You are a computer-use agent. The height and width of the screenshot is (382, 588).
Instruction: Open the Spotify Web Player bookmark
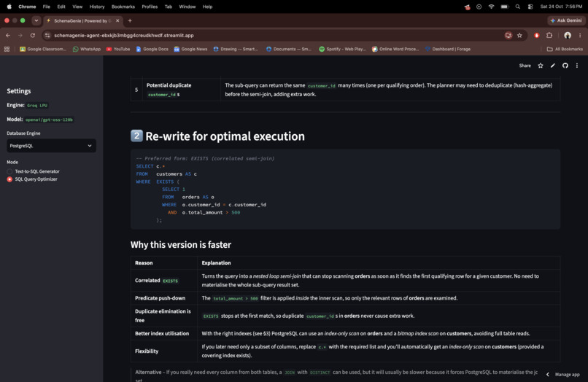pos(342,49)
